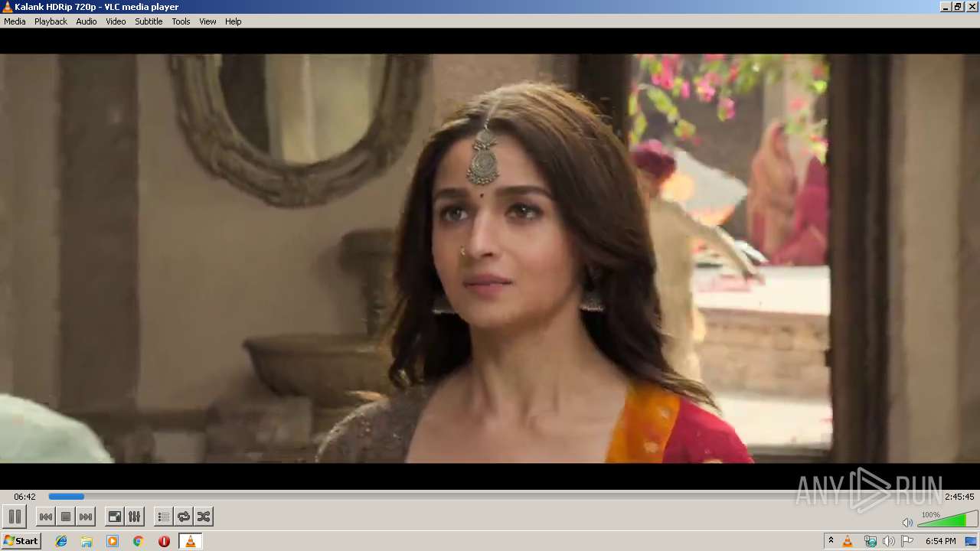Toggle elapsed time display 06:42
The height and width of the screenshot is (551, 980).
tap(24, 497)
